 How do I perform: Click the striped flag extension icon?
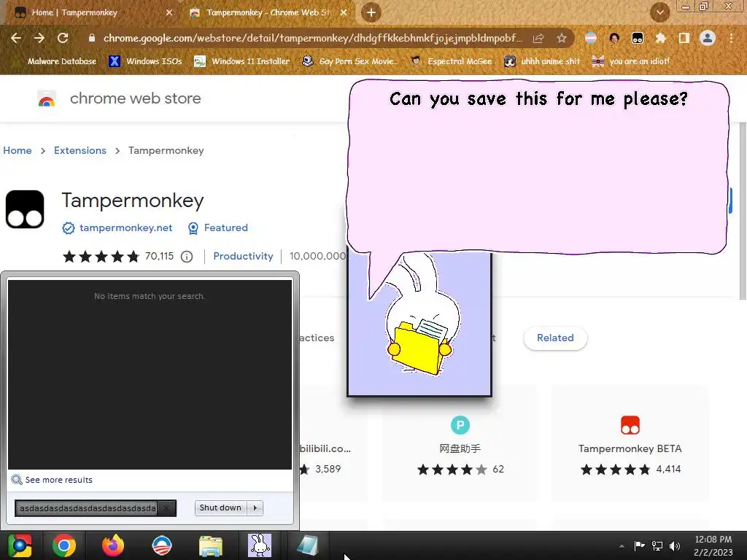point(591,38)
